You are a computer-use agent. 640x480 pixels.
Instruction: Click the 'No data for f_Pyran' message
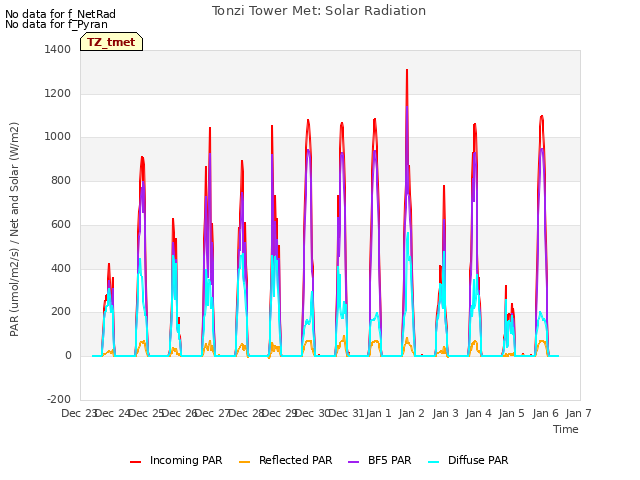pyautogui.click(x=56, y=24)
